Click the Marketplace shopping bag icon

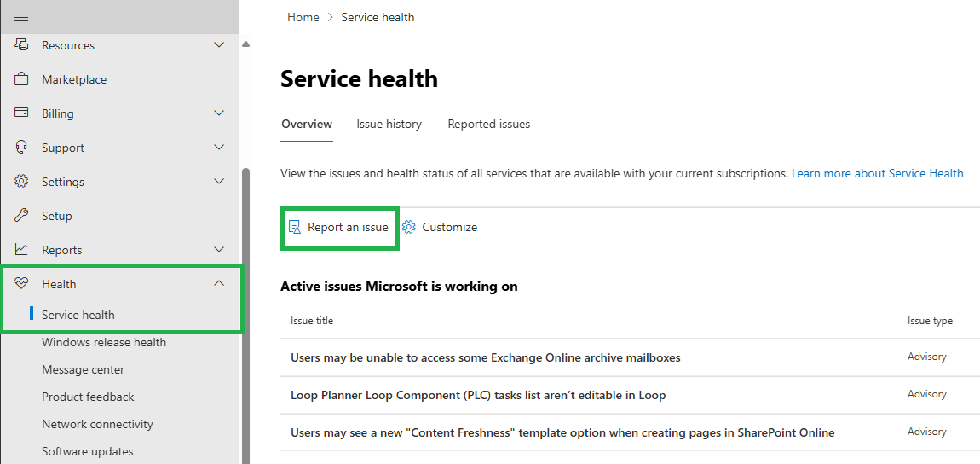pos(21,79)
